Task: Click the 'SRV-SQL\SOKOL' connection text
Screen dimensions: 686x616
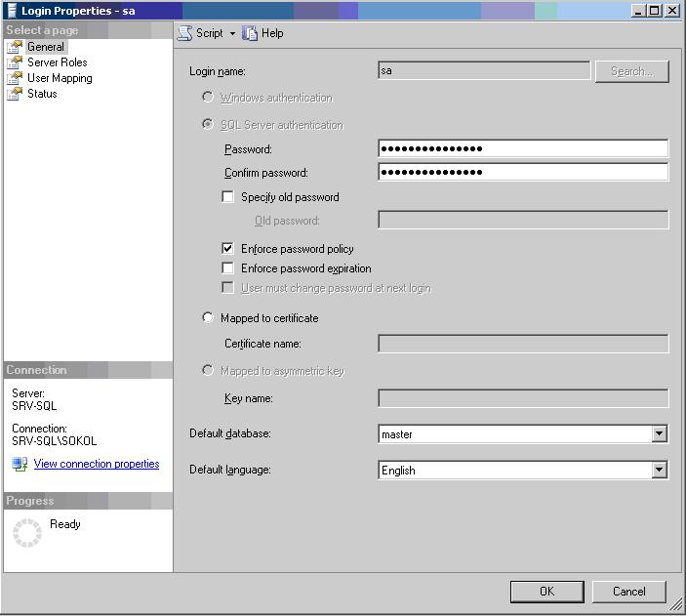Action: coord(55,441)
